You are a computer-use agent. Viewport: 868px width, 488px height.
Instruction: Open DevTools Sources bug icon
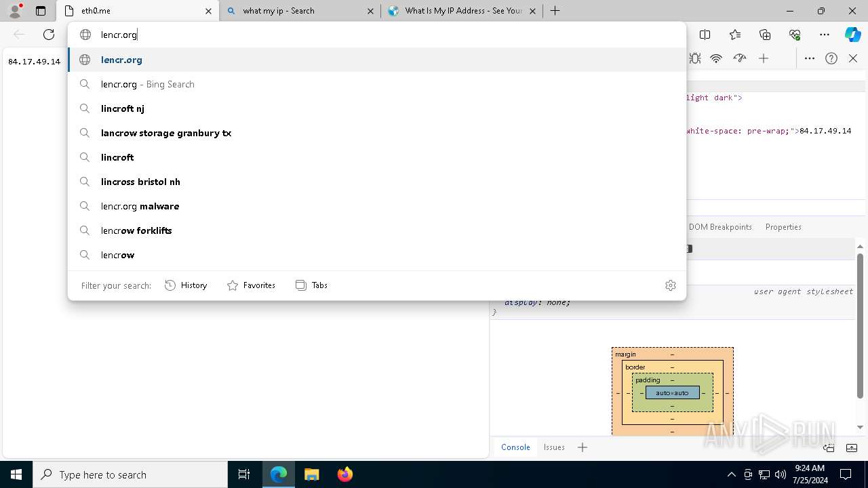click(x=695, y=58)
